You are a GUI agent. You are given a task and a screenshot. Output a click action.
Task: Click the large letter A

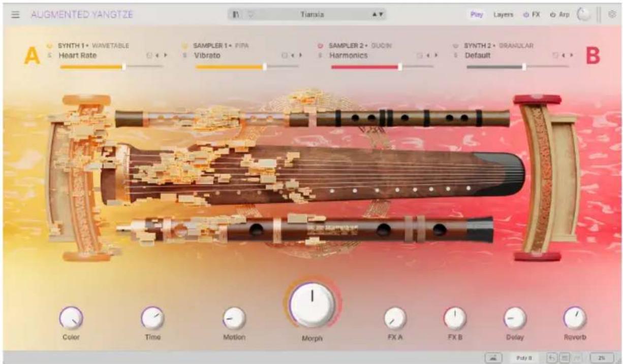tap(32, 56)
